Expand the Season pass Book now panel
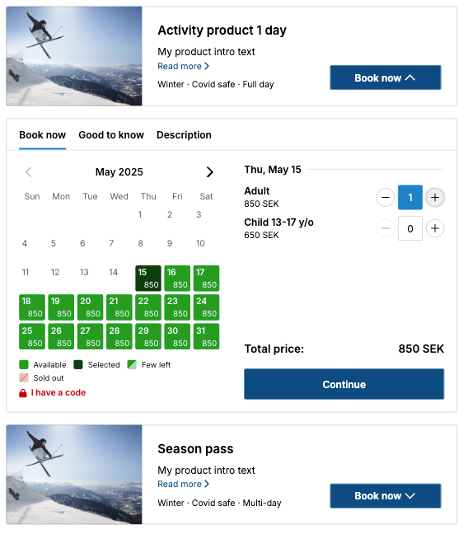The height and width of the screenshot is (534, 468). [x=385, y=496]
